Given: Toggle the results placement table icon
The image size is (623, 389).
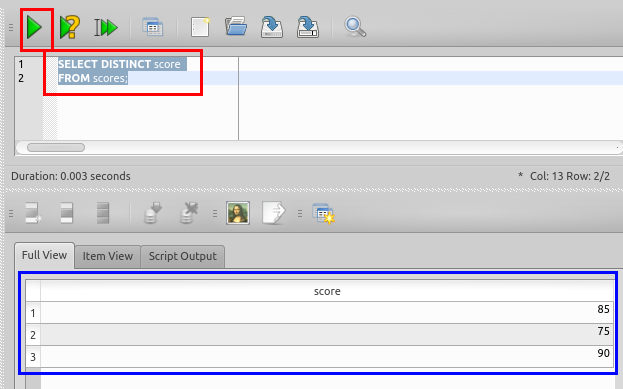Looking at the screenshot, I should [153, 27].
